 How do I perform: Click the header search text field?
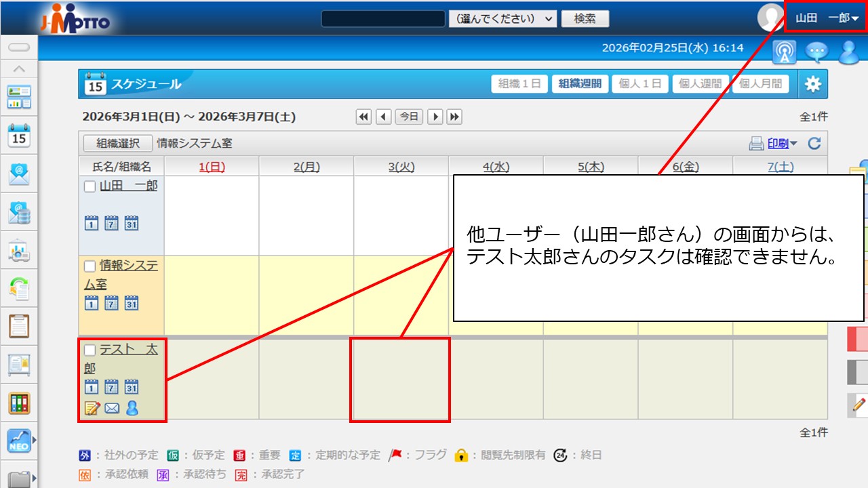point(382,18)
